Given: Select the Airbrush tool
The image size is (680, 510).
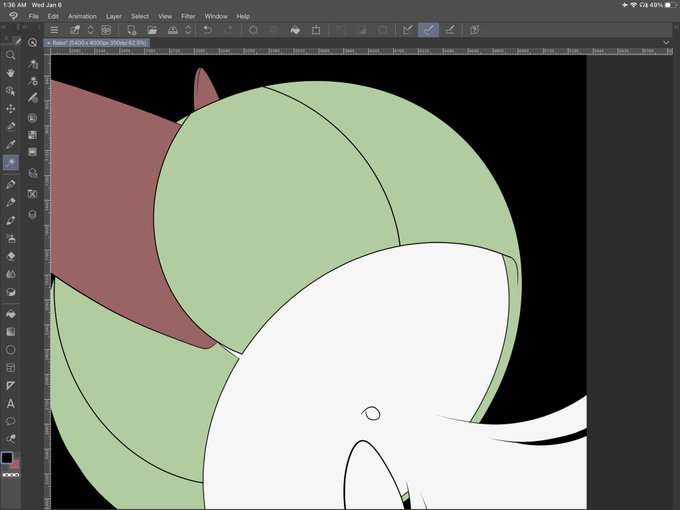Looking at the screenshot, I should point(10,238).
